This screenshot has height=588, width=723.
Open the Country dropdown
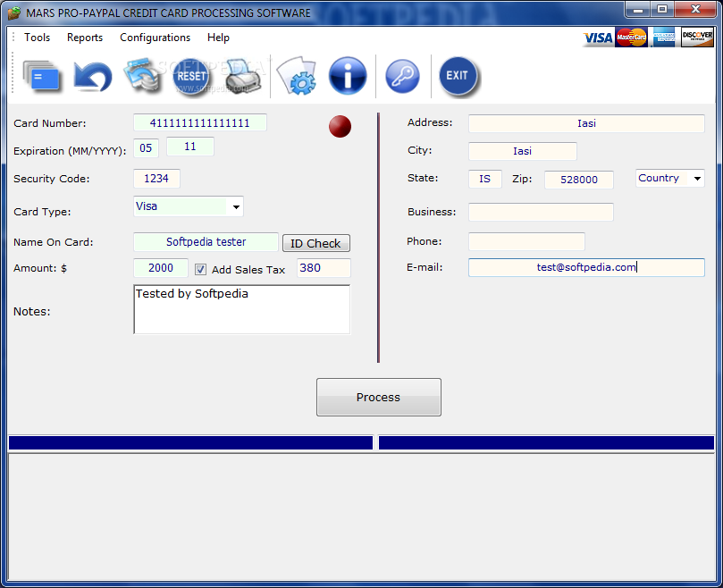(697, 179)
